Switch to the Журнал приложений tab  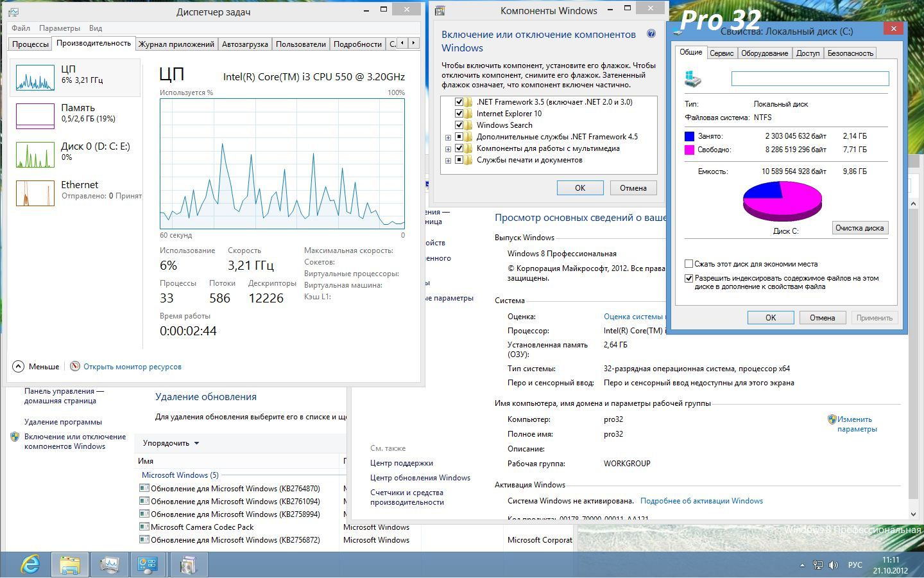click(x=176, y=44)
